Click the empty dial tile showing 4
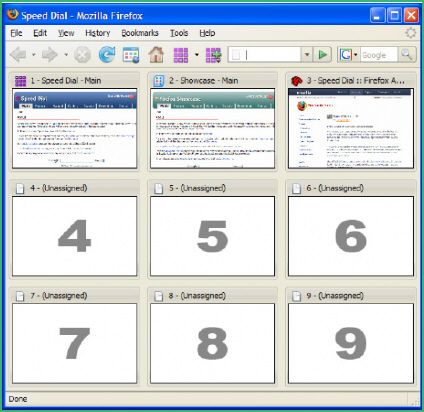424x412 pixels. (75, 236)
